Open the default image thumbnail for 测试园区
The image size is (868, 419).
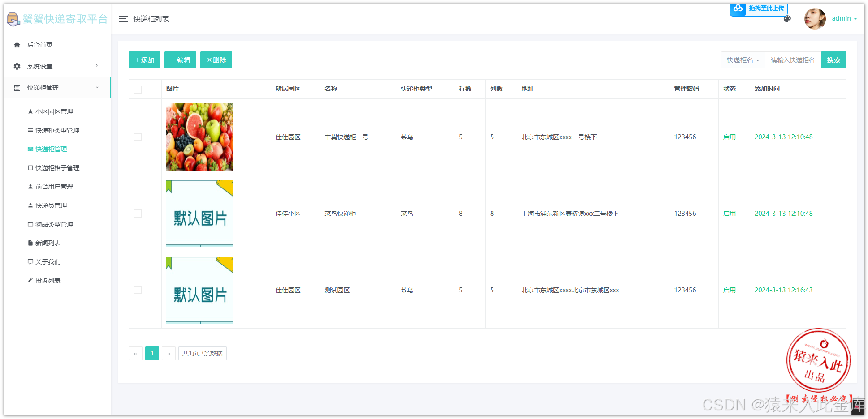coord(200,290)
